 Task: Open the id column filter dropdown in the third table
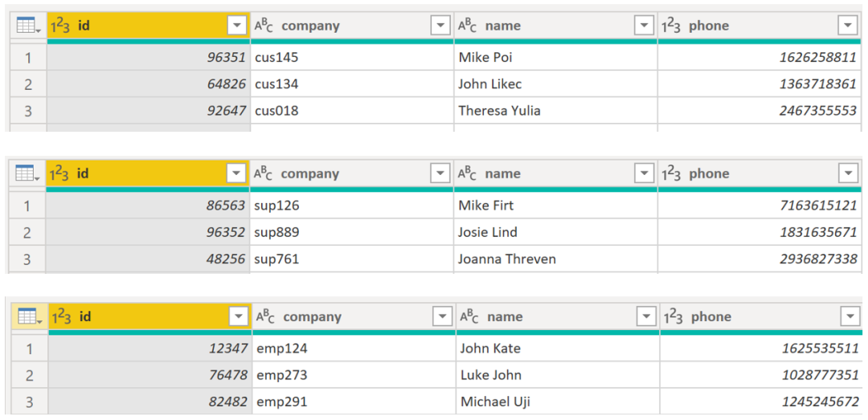point(239,316)
